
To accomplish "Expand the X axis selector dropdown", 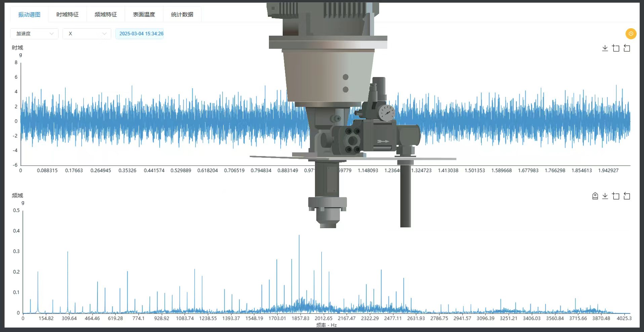I will coord(87,34).
